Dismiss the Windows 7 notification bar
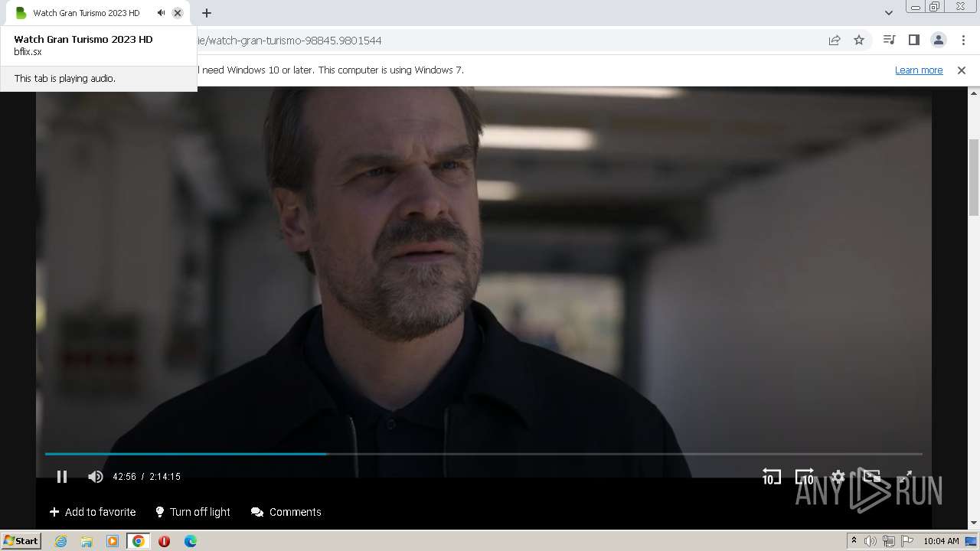Screen dimensions: 980x551 962,70
